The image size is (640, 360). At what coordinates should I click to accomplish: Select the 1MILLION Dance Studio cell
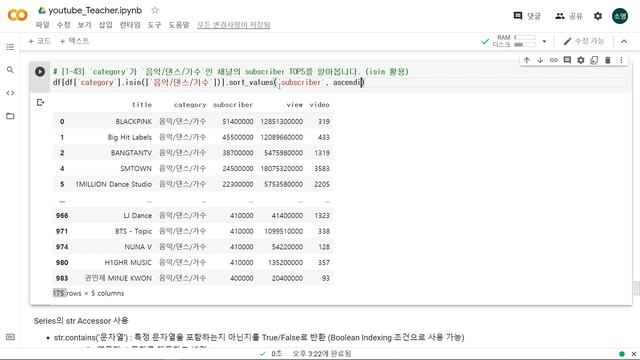click(113, 184)
